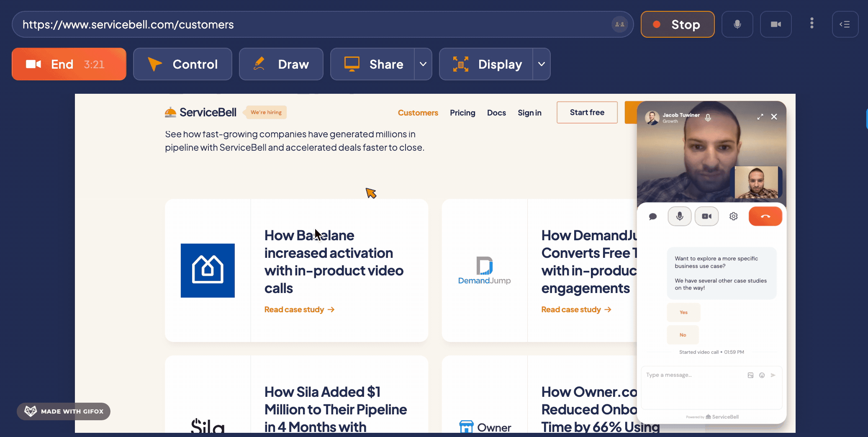Click the self-view video thumbnail
This screenshot has height=437, width=868.
(x=756, y=182)
